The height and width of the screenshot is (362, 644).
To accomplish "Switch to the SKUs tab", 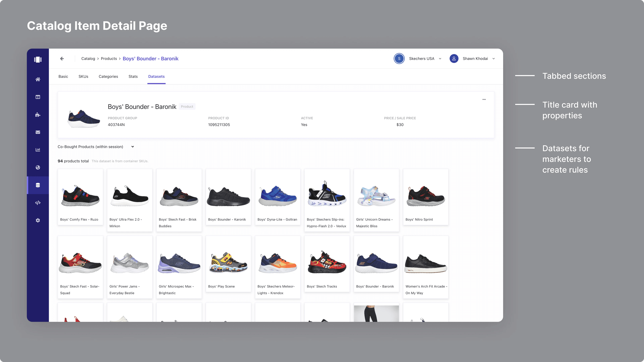I will pos(83,76).
